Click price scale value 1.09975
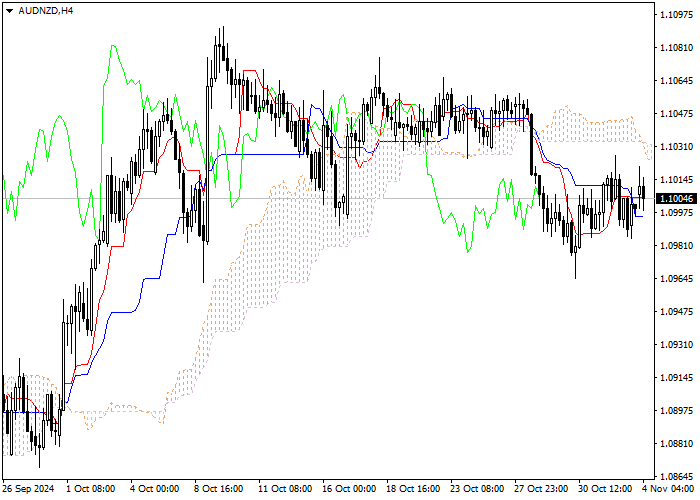Screen dimensions: 700x500 pyautogui.click(x=676, y=212)
